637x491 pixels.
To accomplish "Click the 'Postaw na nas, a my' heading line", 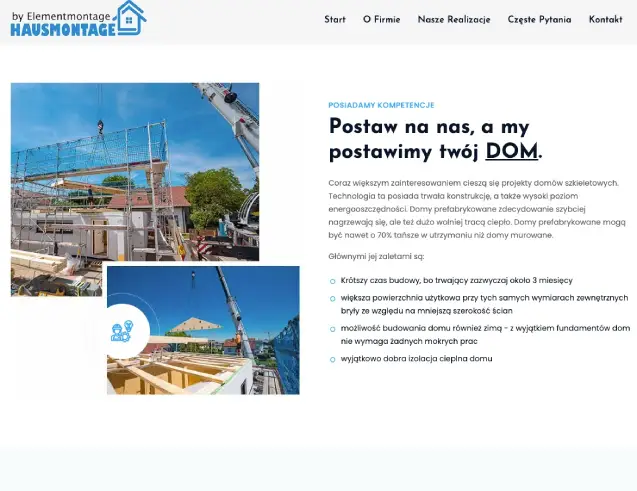I will pos(429,127).
